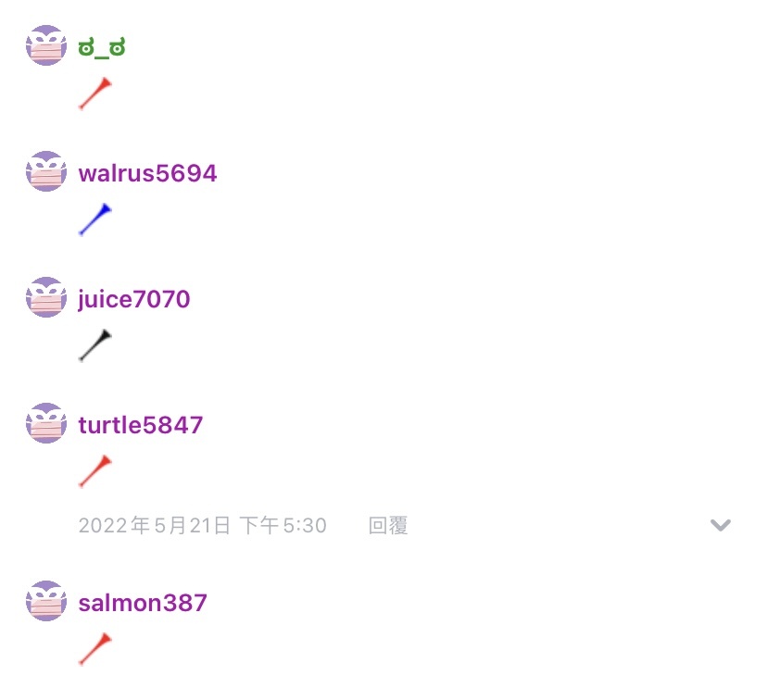Click the 2022年5月21日 comment timestamp

click(x=154, y=526)
